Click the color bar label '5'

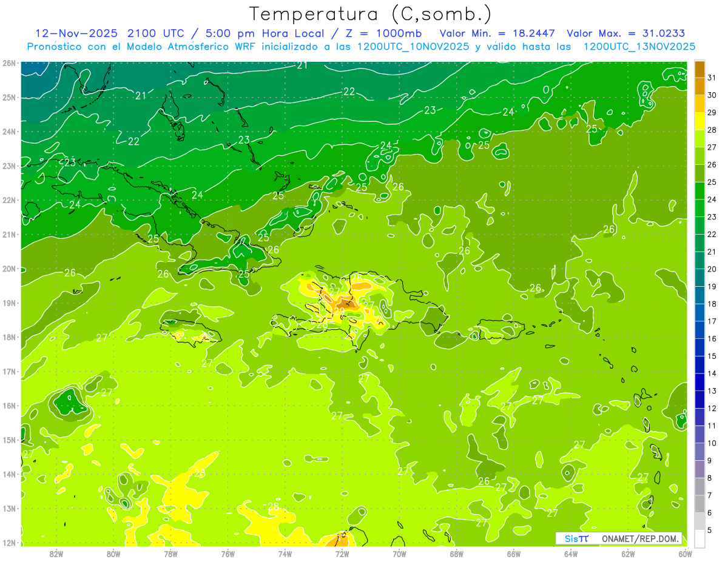[710, 530]
